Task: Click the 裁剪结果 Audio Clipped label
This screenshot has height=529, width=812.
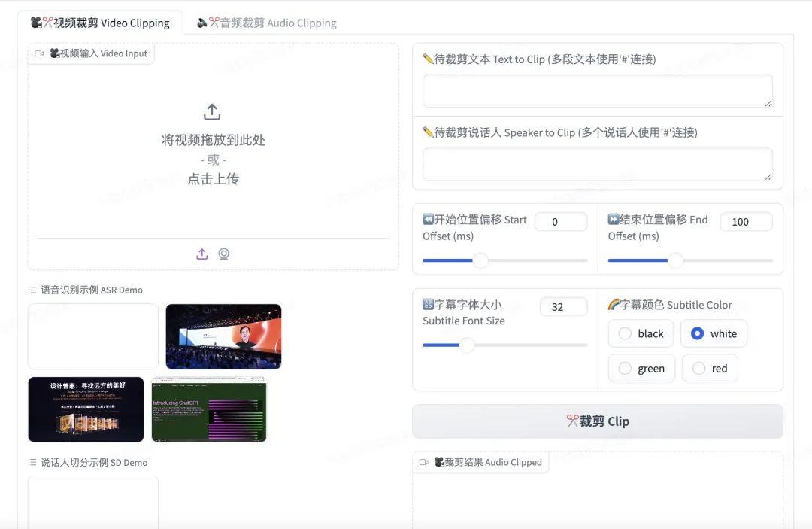Action: (x=488, y=462)
